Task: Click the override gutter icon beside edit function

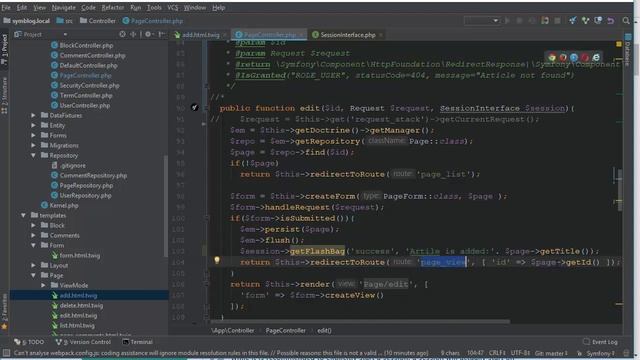Action: click(x=195, y=107)
